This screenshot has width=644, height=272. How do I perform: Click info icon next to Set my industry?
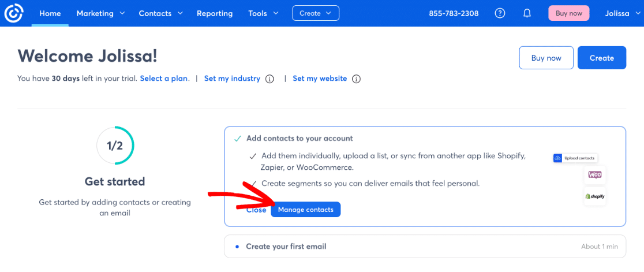click(269, 79)
